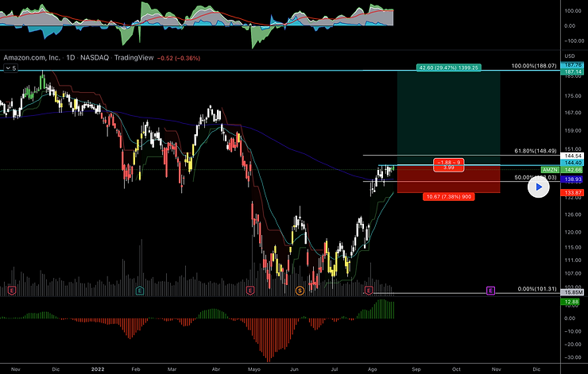Viewport: 588px width, 374px height.
Task: Open the purple upcoming earnings E marker
Action: (x=490, y=290)
